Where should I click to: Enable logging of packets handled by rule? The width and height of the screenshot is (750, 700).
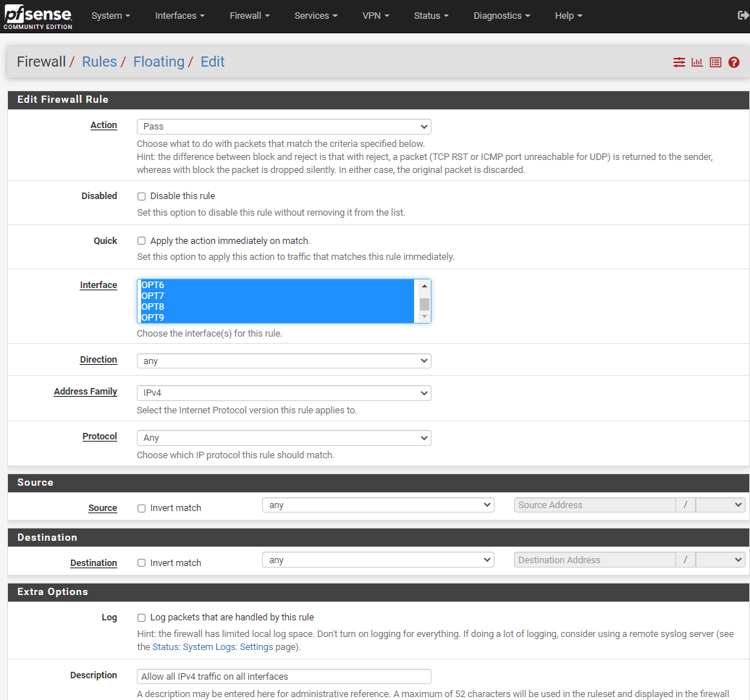click(x=141, y=617)
